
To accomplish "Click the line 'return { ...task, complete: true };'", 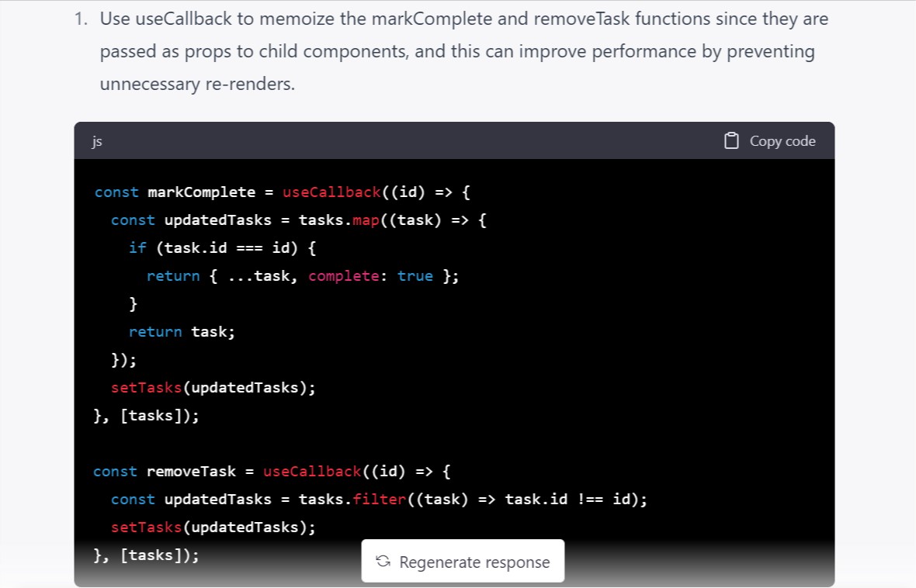I will (303, 276).
